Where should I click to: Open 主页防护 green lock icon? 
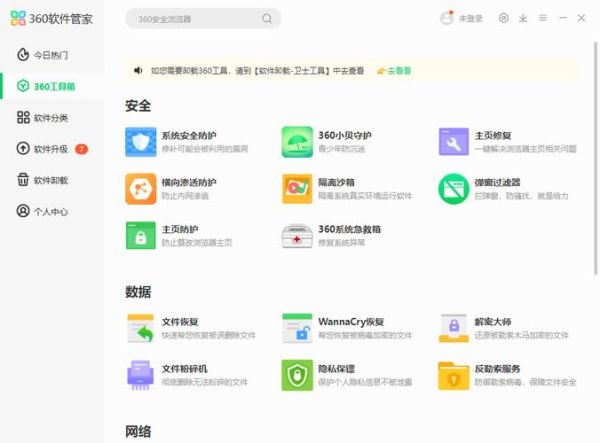(x=140, y=235)
